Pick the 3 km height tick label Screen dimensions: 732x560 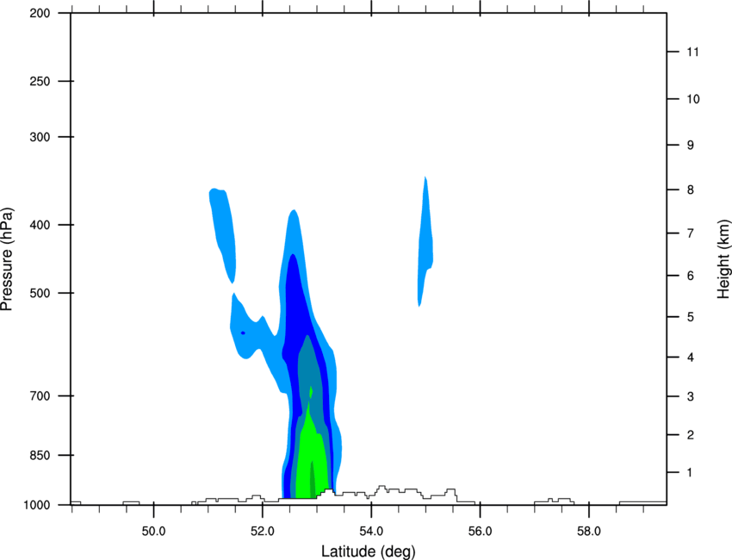click(690, 396)
